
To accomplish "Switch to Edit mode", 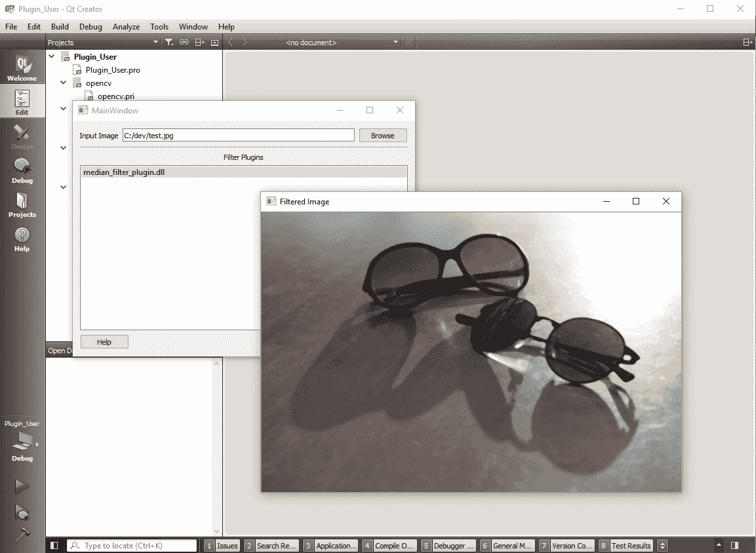I will pos(22,103).
